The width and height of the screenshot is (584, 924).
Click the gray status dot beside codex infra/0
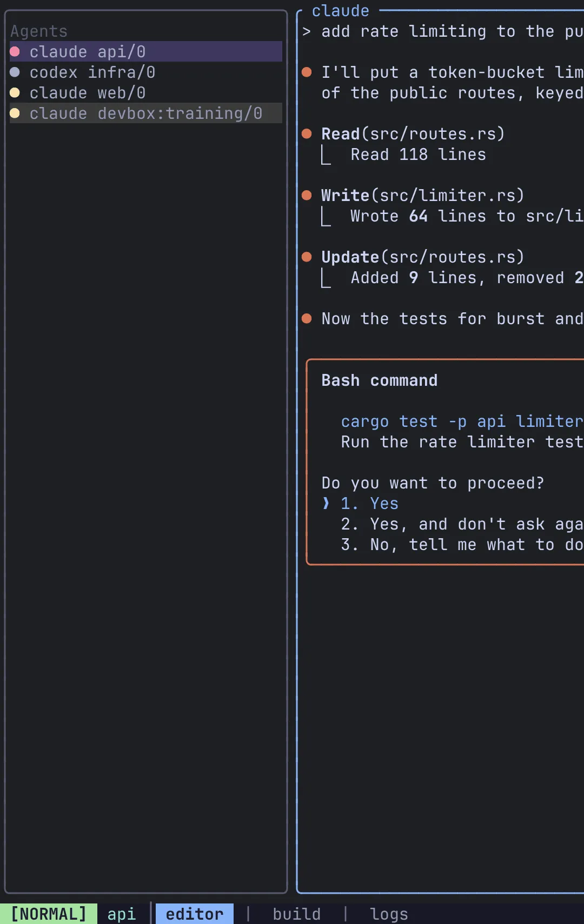pos(15,72)
